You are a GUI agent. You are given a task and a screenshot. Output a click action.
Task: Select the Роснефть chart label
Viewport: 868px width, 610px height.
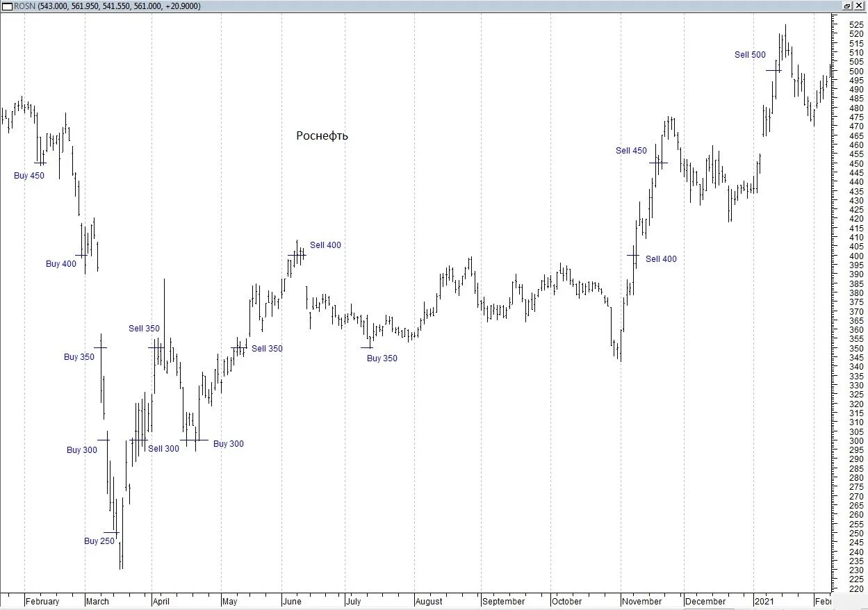[x=322, y=135]
